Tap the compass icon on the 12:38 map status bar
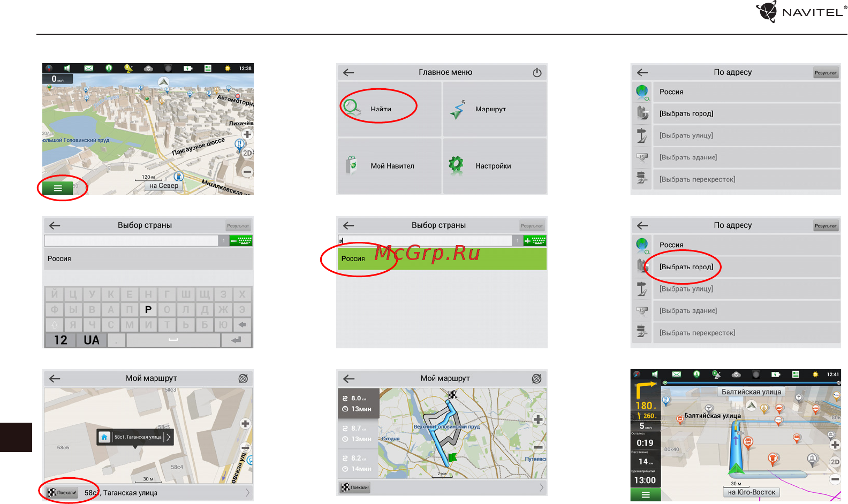 coord(49,68)
